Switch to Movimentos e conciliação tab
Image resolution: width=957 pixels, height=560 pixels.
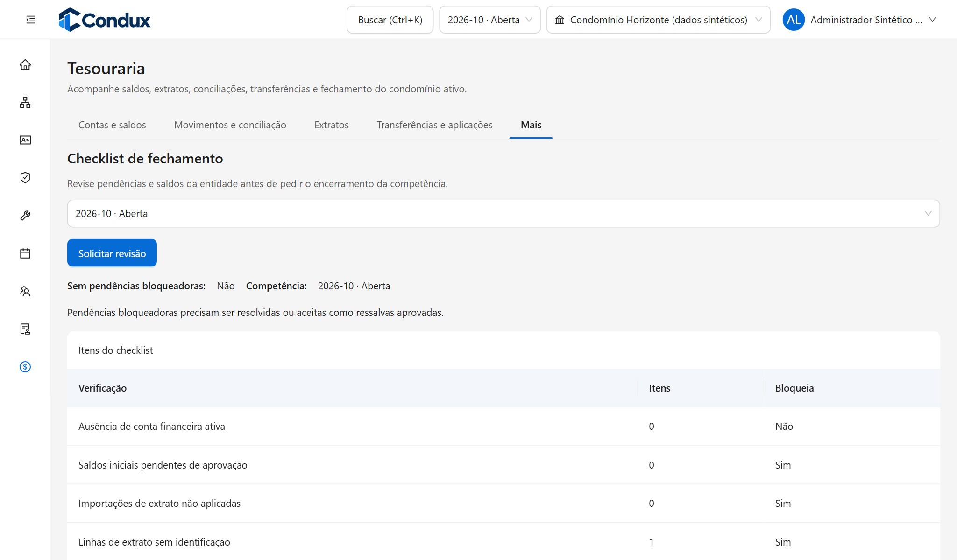[230, 125]
